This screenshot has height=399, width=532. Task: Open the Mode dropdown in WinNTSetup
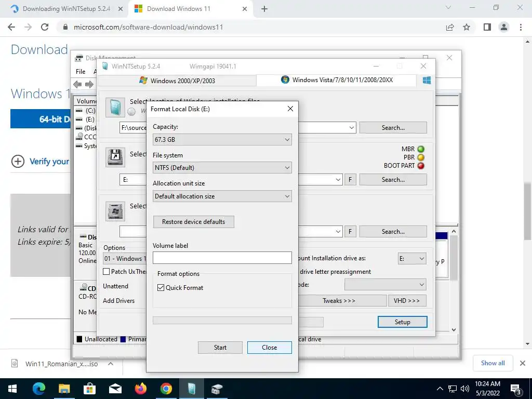pyautogui.click(x=385, y=285)
